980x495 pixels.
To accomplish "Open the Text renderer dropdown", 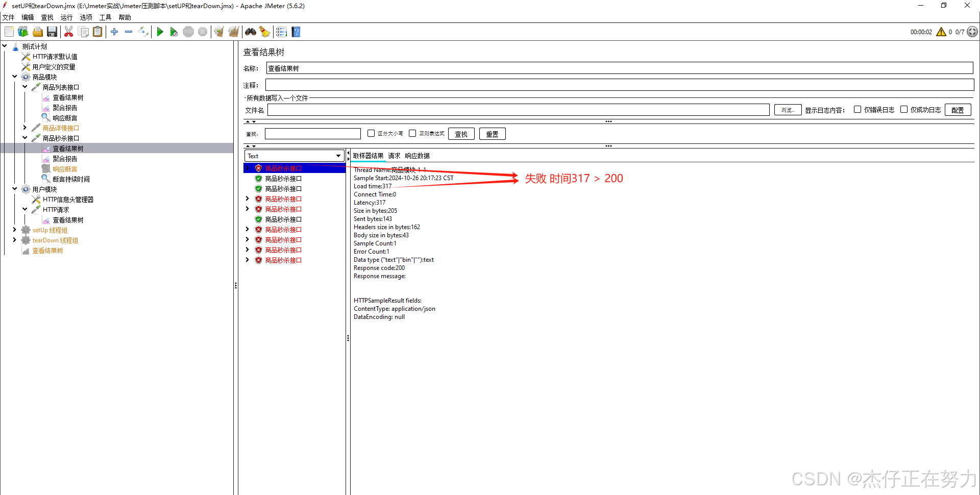I will point(295,156).
